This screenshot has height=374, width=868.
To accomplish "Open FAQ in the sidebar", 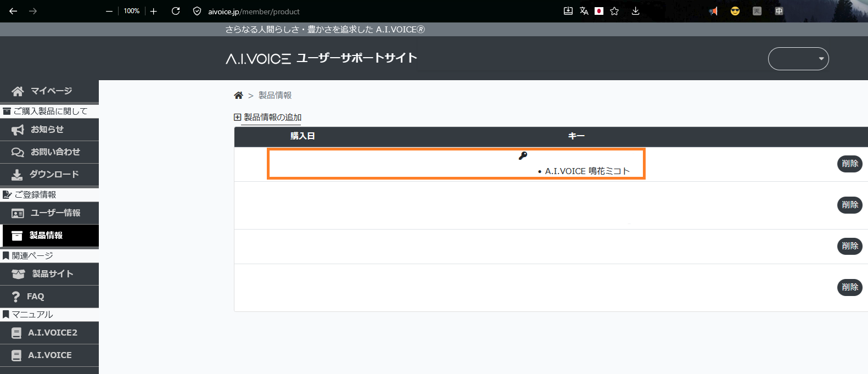I will click(49, 297).
